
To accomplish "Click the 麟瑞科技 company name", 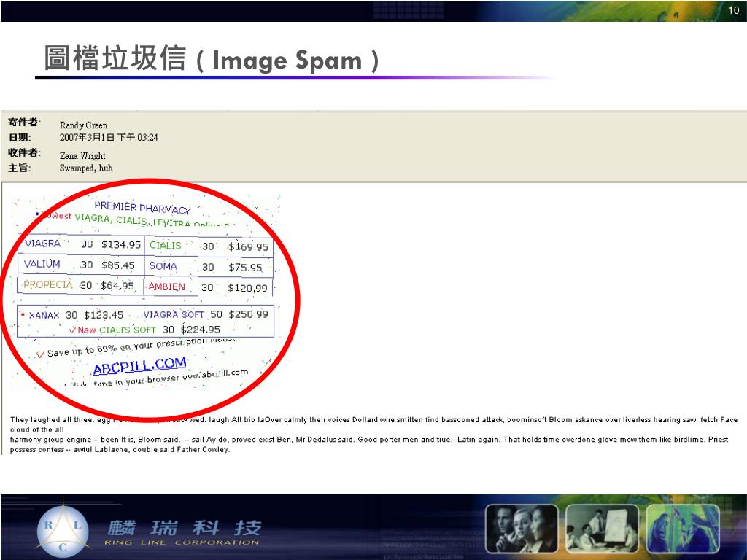I will pyautogui.click(x=185, y=528).
